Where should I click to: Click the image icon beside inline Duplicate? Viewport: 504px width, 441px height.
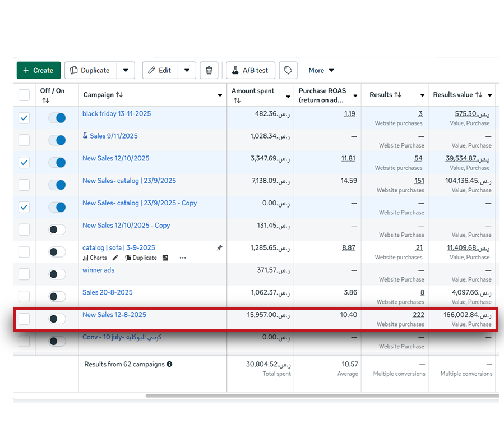click(x=165, y=258)
